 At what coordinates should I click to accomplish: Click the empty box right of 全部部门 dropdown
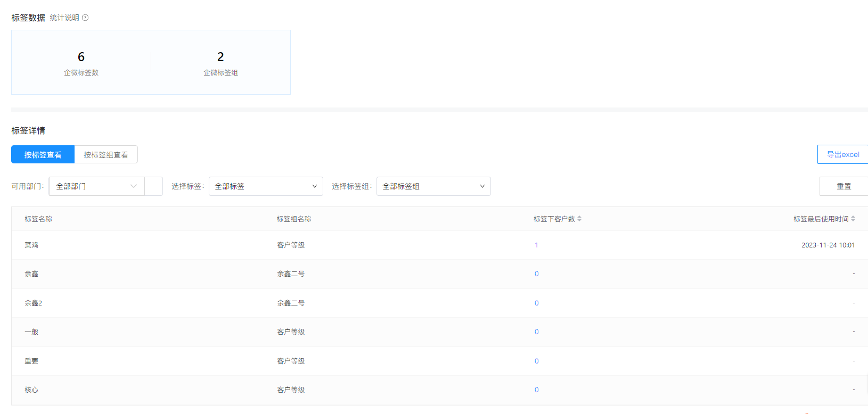pyautogui.click(x=153, y=186)
